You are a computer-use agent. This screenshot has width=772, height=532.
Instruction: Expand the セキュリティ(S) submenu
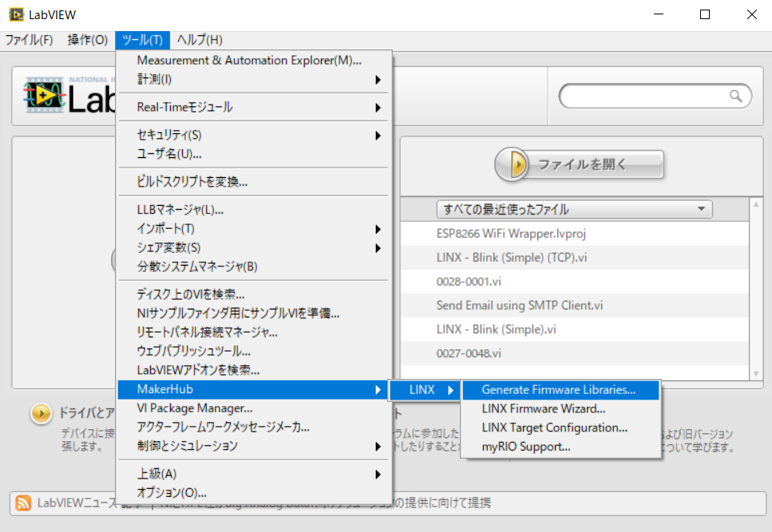(x=254, y=136)
